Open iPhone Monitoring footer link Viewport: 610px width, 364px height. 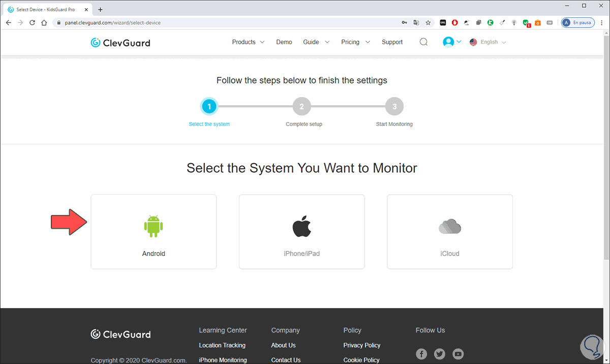[223, 360]
